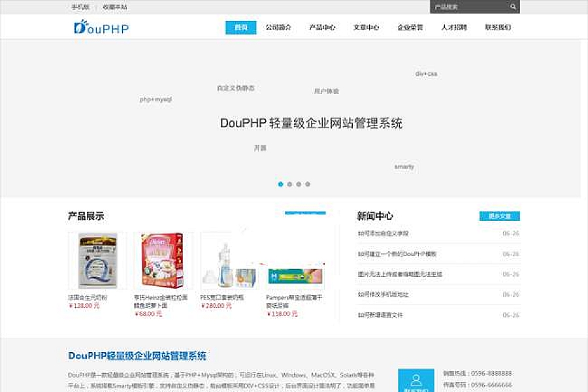Click the blue contact person icon
The width and height of the screenshot is (588, 392).
pyautogui.click(x=416, y=380)
